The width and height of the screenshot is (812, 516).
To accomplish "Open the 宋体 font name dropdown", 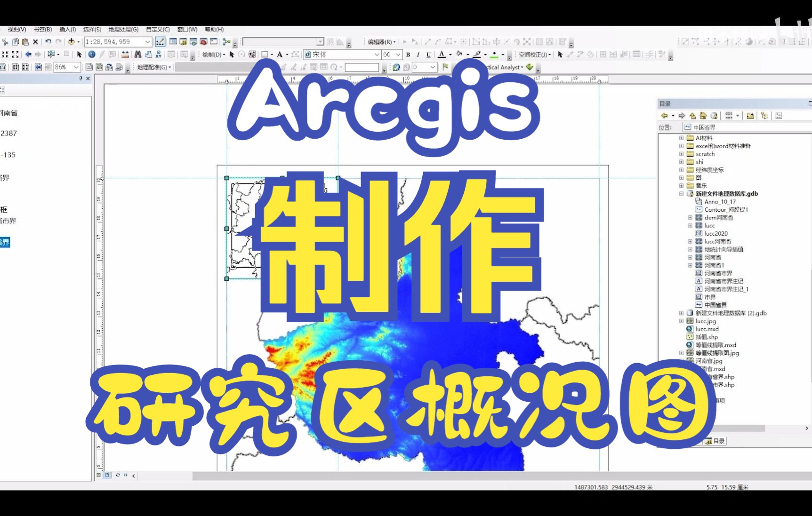I will tap(377, 55).
